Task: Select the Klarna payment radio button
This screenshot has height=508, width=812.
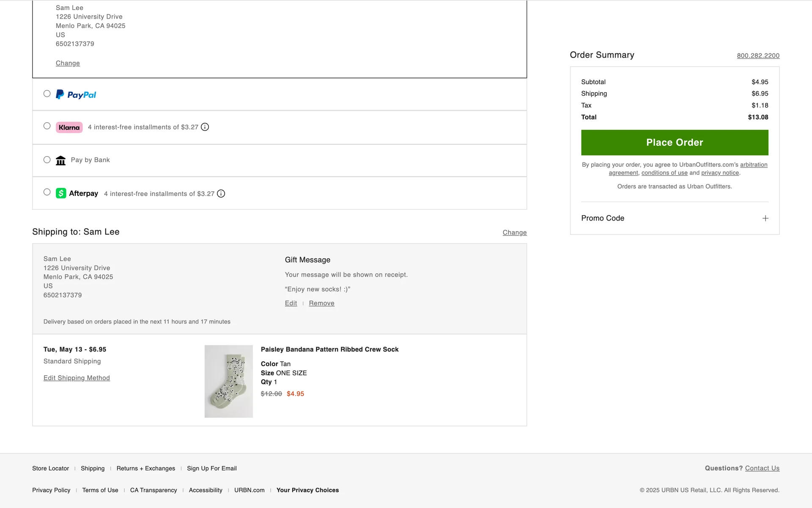Action: click(x=47, y=126)
